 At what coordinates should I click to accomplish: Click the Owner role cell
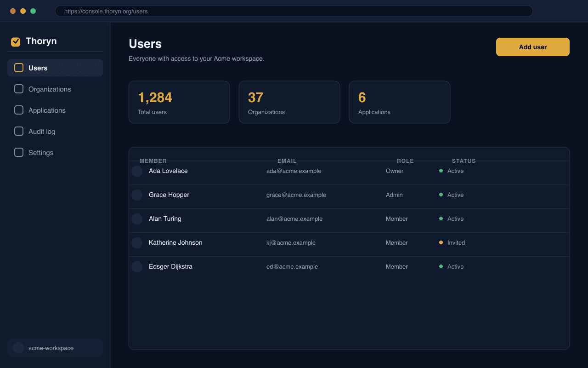click(x=395, y=171)
